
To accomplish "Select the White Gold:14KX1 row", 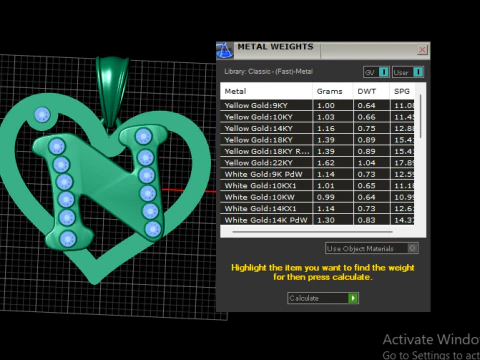I will click(x=317, y=208).
